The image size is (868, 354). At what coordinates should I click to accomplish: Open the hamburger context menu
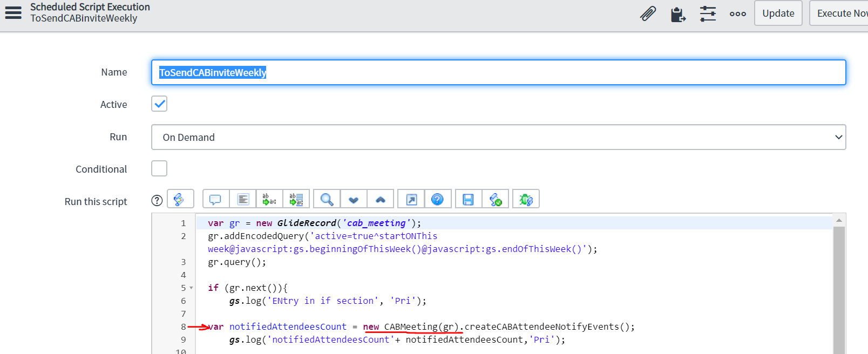click(13, 12)
